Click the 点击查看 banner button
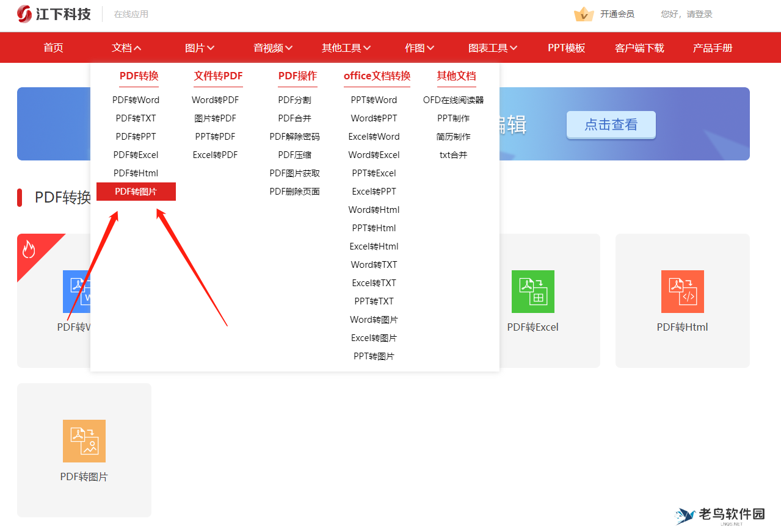The width and height of the screenshot is (781, 532). click(611, 124)
